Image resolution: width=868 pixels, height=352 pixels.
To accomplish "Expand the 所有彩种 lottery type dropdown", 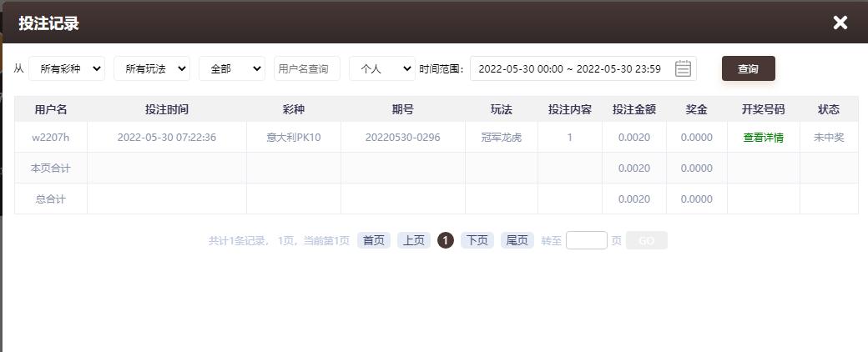I will [67, 68].
